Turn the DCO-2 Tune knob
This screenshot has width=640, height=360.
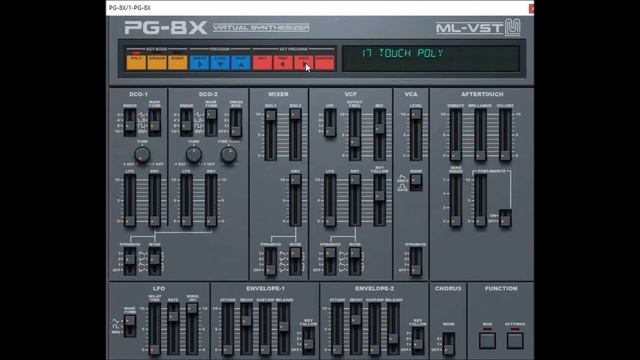point(193,155)
